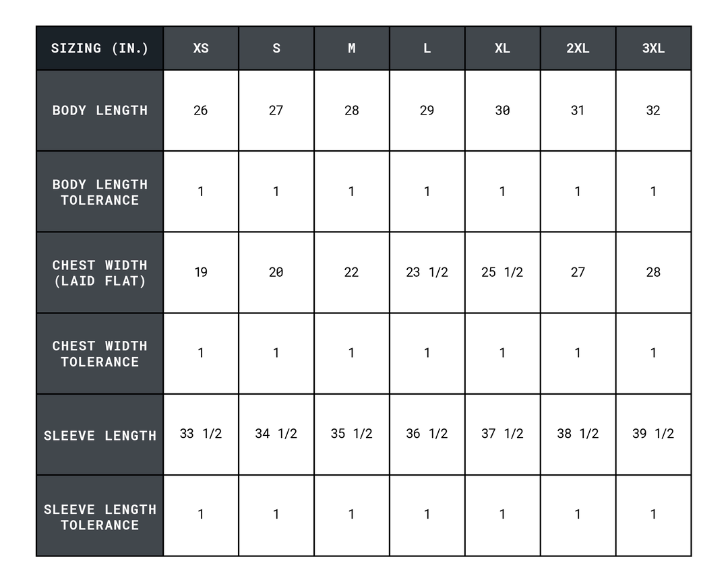
Task: Select the XL size column header
Action: (x=502, y=48)
